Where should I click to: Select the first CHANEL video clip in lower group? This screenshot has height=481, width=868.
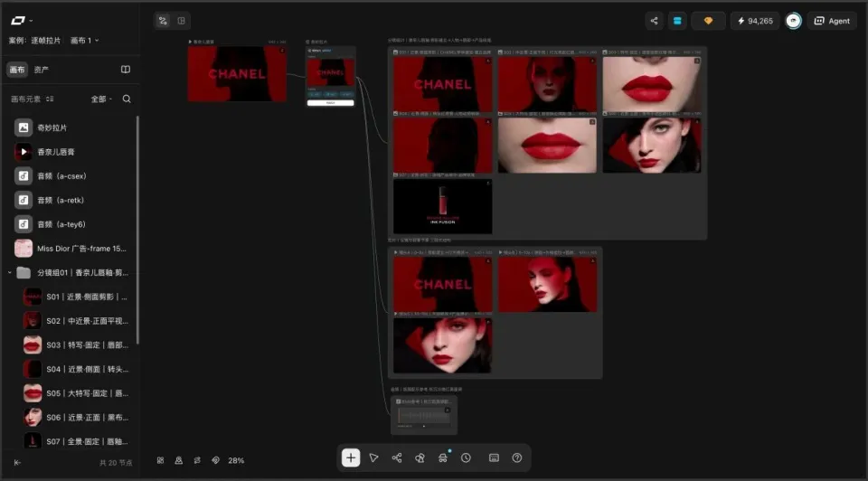pyautogui.click(x=443, y=284)
